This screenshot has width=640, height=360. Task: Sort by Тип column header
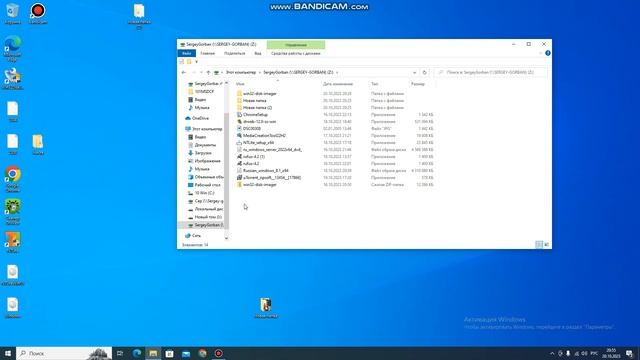374,84
